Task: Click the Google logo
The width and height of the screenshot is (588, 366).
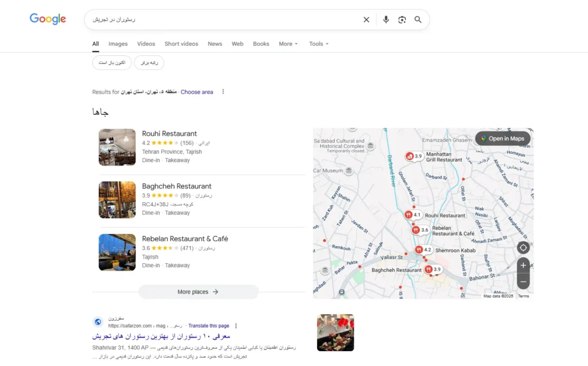Action: 47,18
